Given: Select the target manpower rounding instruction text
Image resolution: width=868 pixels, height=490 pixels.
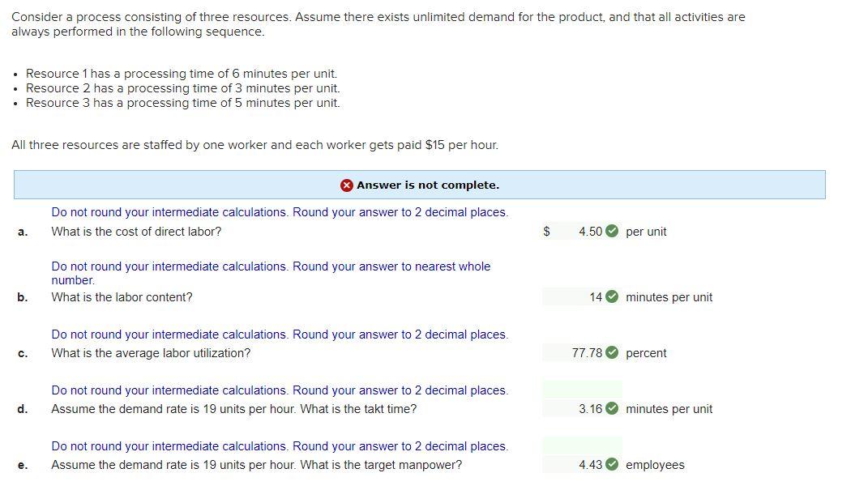Looking at the screenshot, I should coord(280,446).
